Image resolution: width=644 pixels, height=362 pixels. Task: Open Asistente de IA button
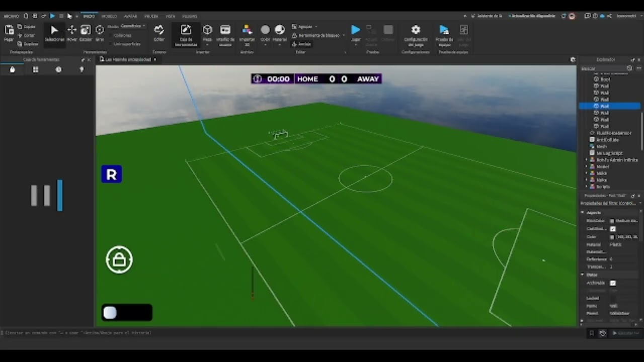(487, 16)
